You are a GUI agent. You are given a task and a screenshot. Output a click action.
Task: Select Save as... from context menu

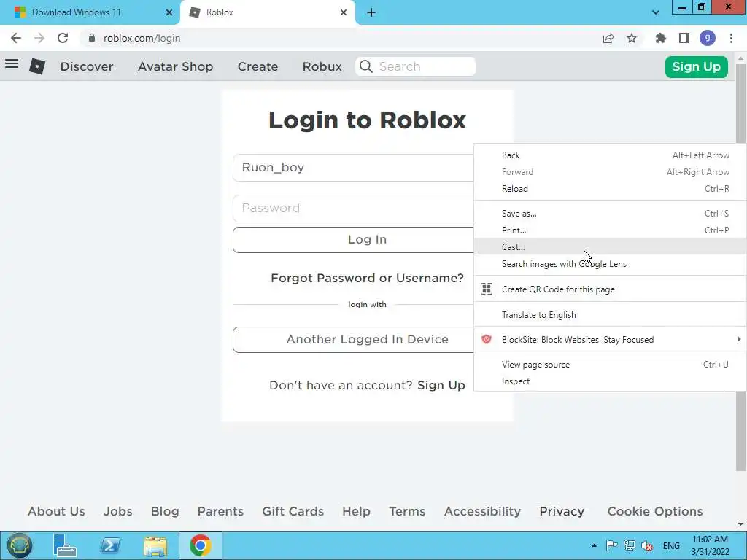coord(611,214)
